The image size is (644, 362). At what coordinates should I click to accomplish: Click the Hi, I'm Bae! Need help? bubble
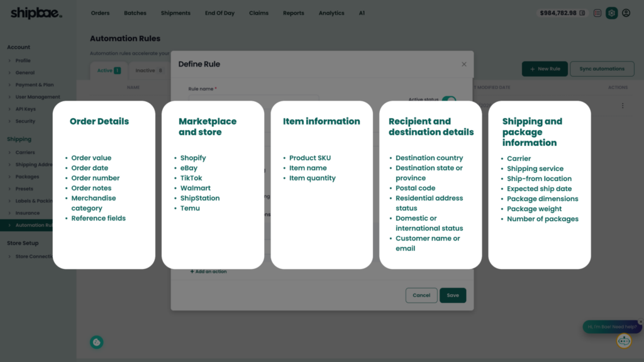click(611, 327)
